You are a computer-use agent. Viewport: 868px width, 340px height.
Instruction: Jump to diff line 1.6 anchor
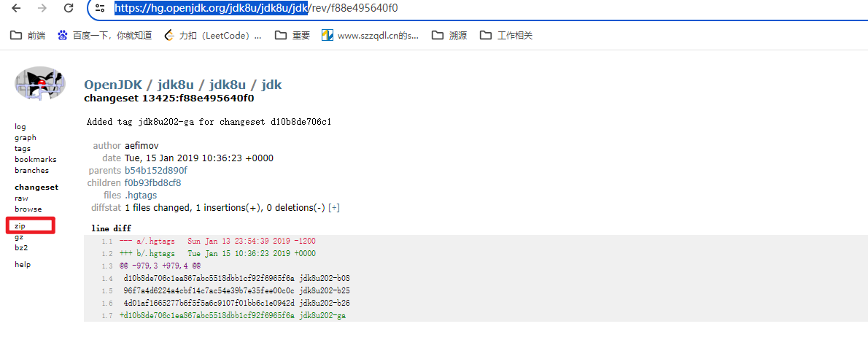tap(106, 304)
